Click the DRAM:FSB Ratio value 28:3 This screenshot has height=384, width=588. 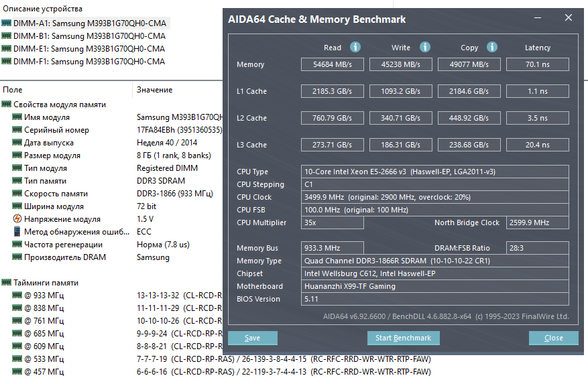(537, 248)
